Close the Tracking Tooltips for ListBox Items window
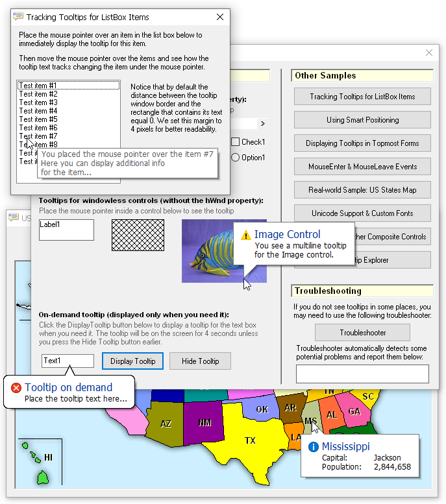Image resolution: width=446 pixels, height=504 pixels. [220, 17]
